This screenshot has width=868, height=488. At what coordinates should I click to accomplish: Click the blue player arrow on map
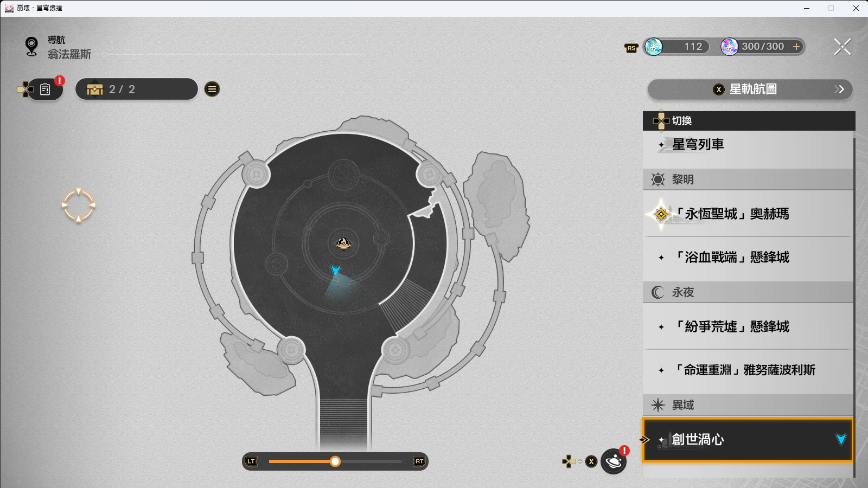336,270
